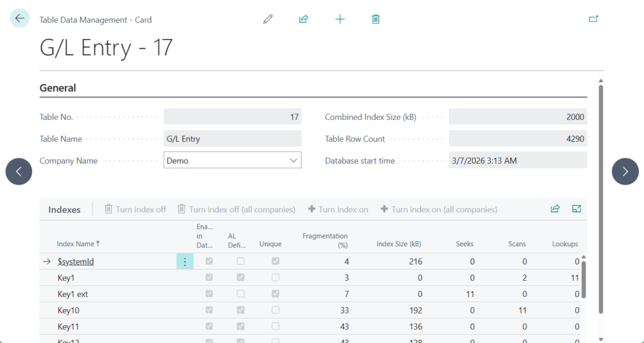
Task: Open row options menu for $systemId
Action: [x=184, y=262]
